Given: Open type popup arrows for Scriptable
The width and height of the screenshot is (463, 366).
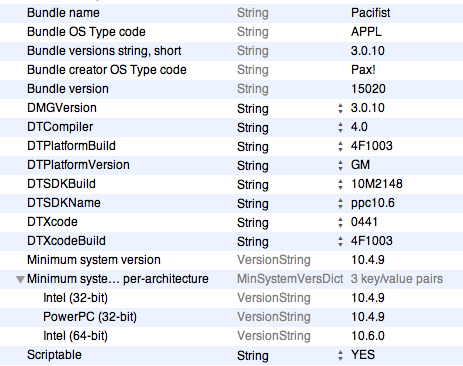Looking at the screenshot, I should point(340,355).
